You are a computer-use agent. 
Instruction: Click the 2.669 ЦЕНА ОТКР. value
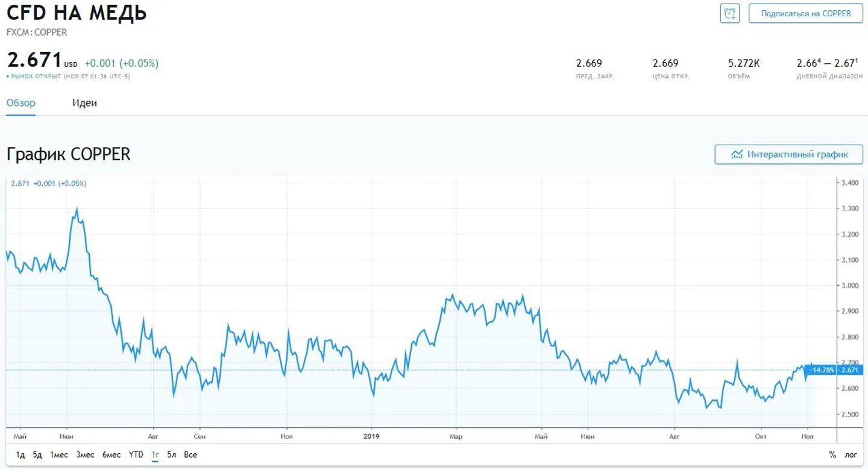665,63
